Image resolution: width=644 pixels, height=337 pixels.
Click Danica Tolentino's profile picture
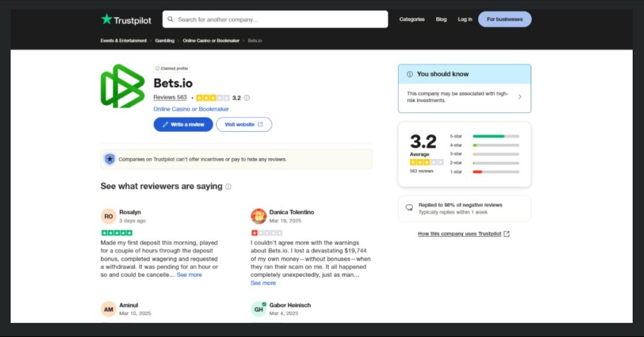click(258, 216)
